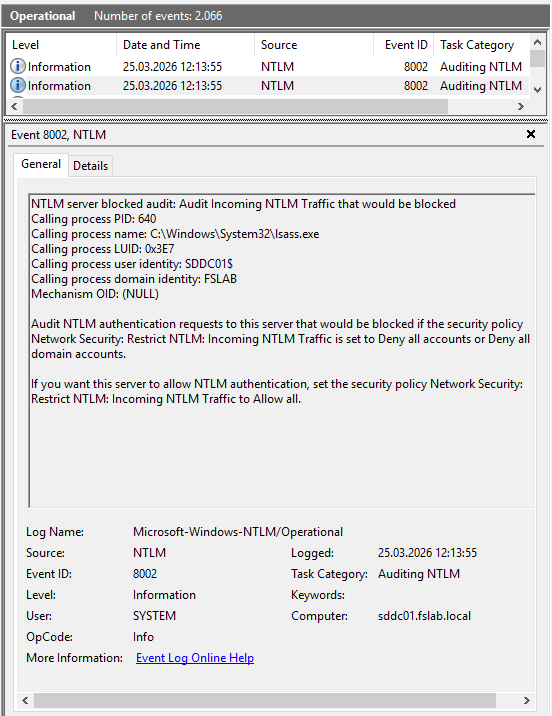Click the OpCode value 'Info'

tap(143, 637)
